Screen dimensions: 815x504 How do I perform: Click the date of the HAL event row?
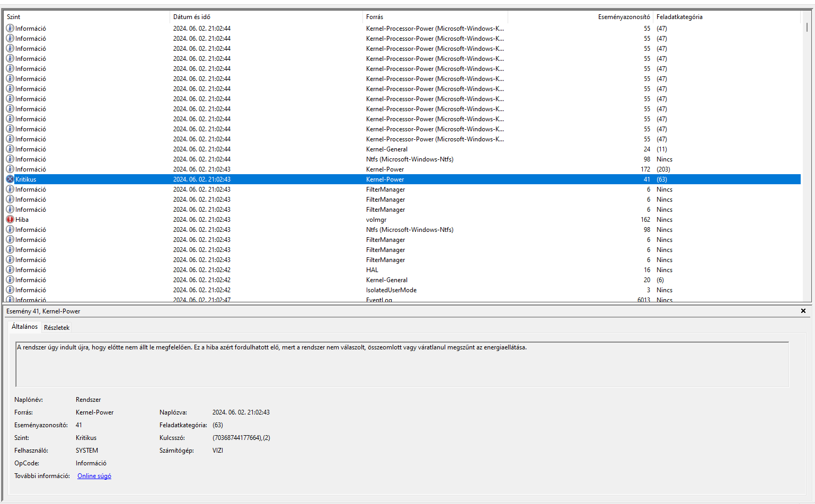click(x=202, y=270)
